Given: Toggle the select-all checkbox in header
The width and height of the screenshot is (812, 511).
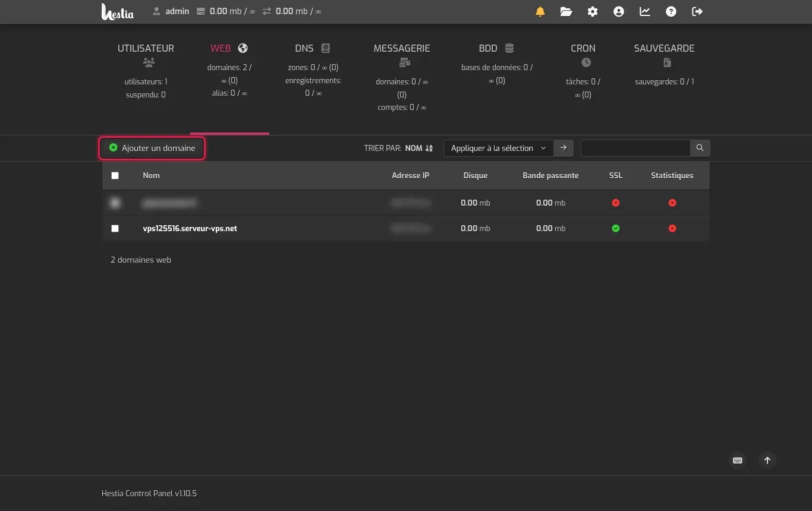Looking at the screenshot, I should (x=115, y=175).
